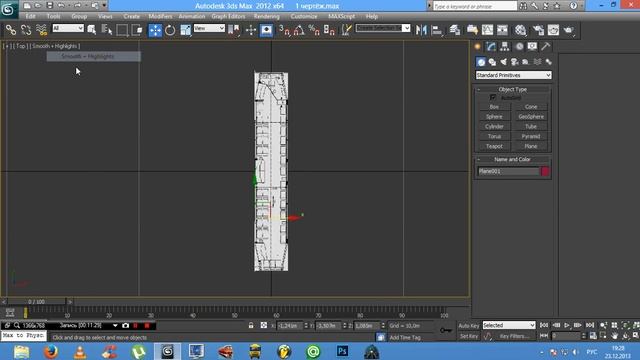The height and width of the screenshot is (360, 640).
Task: Toggle the Angle Snap button
Action: (299, 30)
